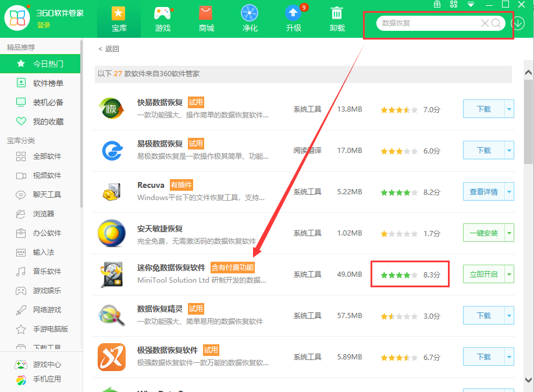Select 视频软件 category
The image size is (534, 392).
(x=40, y=176)
